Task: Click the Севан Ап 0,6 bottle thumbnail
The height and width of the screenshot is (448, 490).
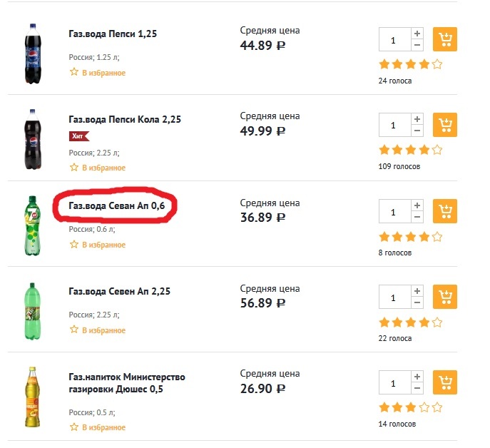Action: pyautogui.click(x=32, y=224)
